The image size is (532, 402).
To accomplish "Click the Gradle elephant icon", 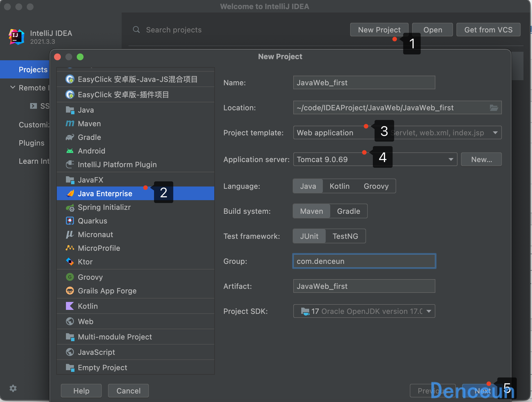I will pyautogui.click(x=70, y=137).
